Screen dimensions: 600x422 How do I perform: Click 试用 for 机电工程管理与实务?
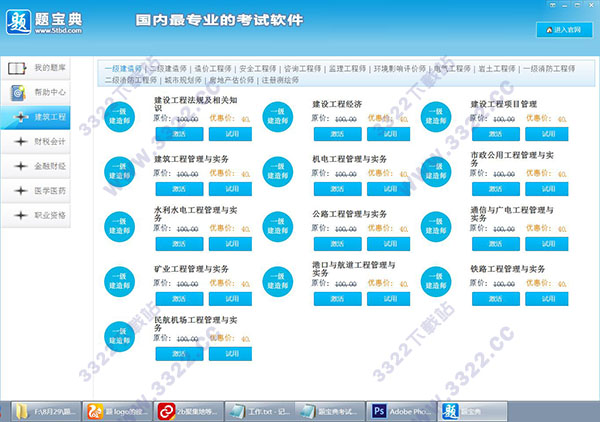(x=388, y=188)
